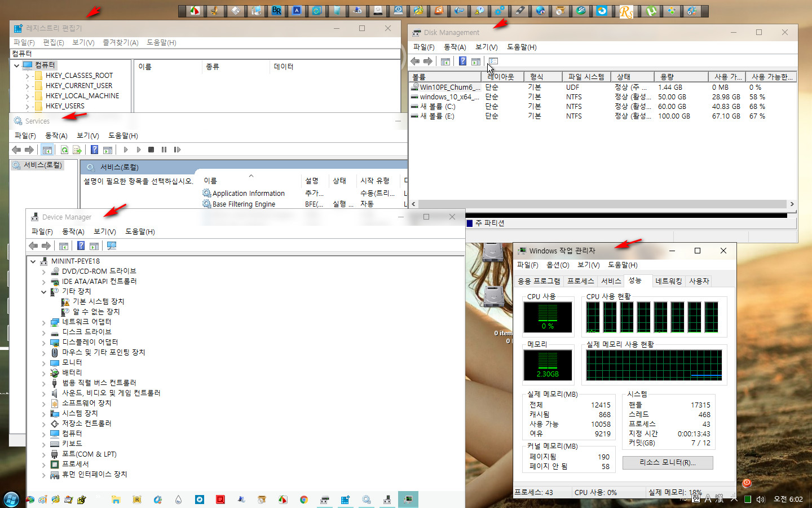Image resolution: width=812 pixels, height=508 pixels.
Task: Select Application Information service row
Action: point(304,194)
